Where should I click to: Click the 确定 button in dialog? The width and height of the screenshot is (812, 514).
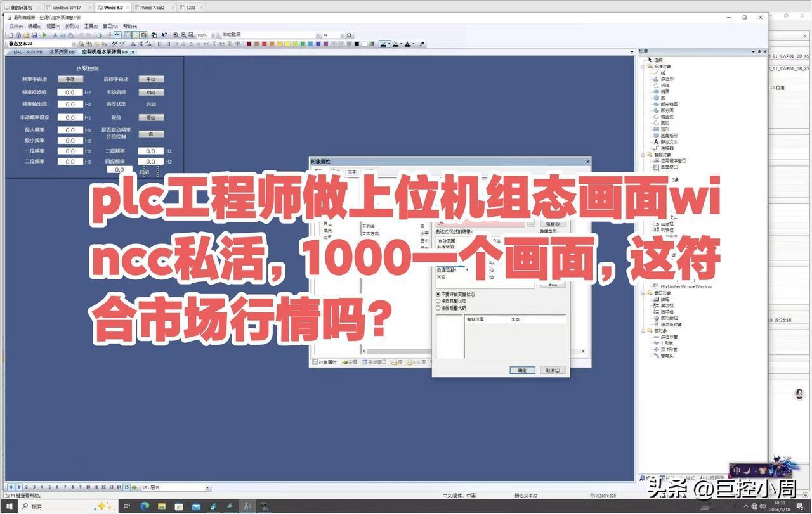coord(522,370)
